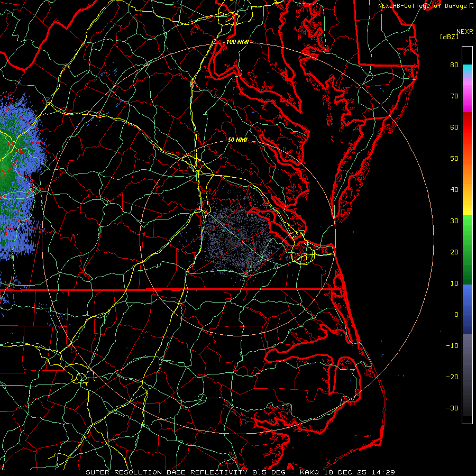
Task: Click the -30 dBZ scale value
Action: click(452, 408)
